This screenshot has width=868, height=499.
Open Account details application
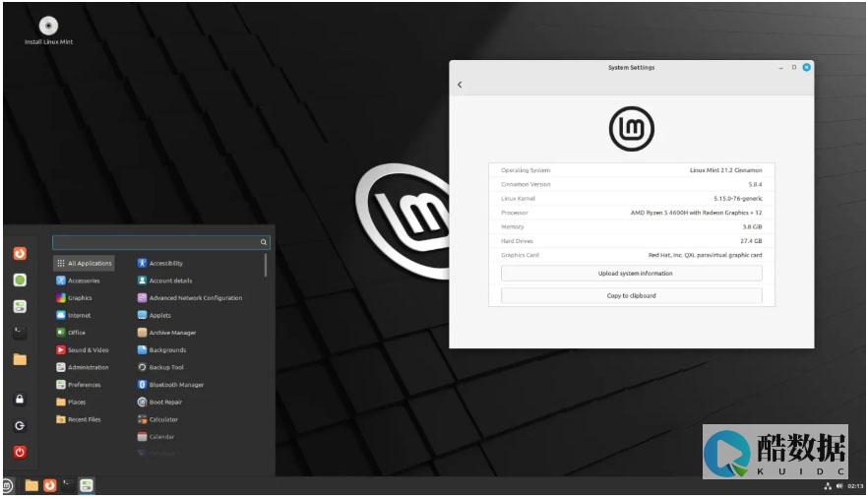(165, 281)
